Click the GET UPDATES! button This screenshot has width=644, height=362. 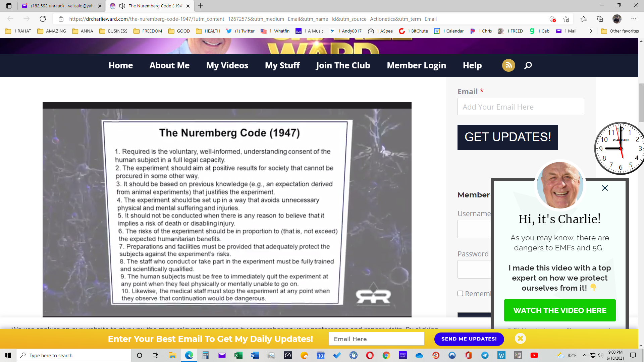click(507, 137)
